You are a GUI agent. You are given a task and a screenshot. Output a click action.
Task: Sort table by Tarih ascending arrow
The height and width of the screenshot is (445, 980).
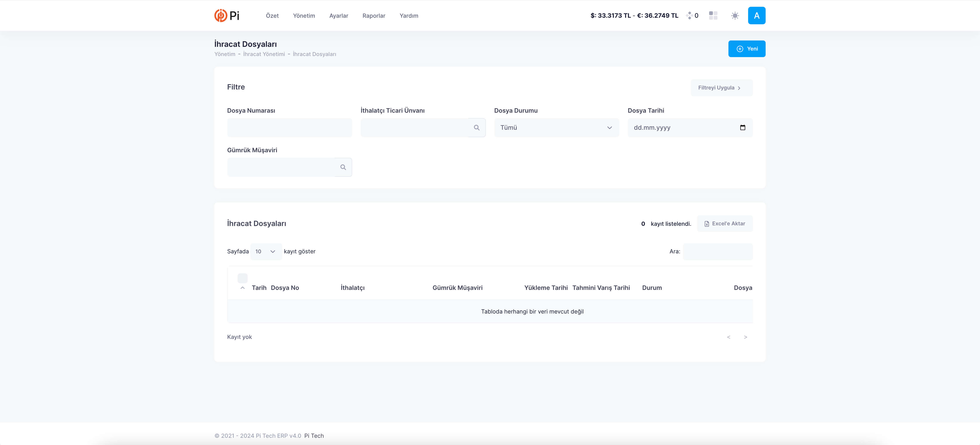(x=242, y=288)
